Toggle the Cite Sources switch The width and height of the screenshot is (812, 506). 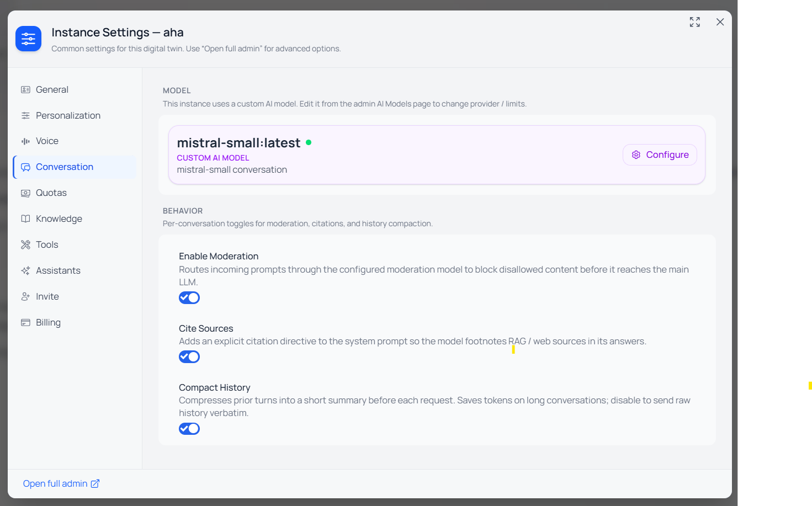[189, 357]
